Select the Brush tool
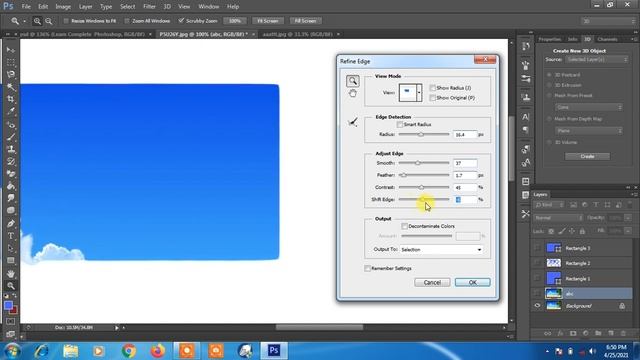This screenshot has width=640, height=360. click(11, 137)
